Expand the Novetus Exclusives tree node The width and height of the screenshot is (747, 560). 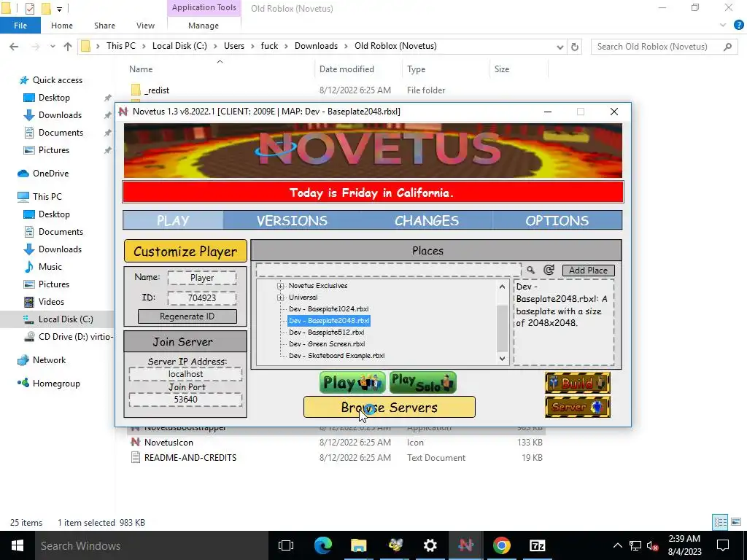(281, 286)
